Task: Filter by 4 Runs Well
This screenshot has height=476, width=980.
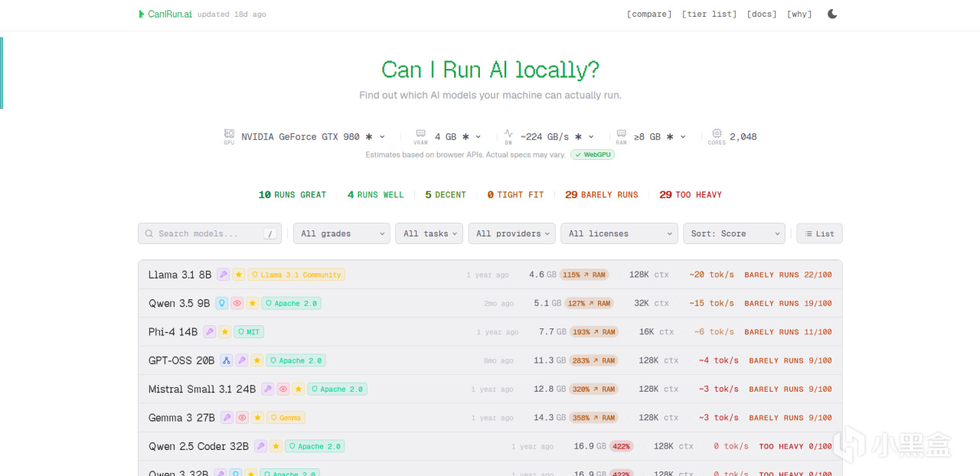Action: coord(375,194)
